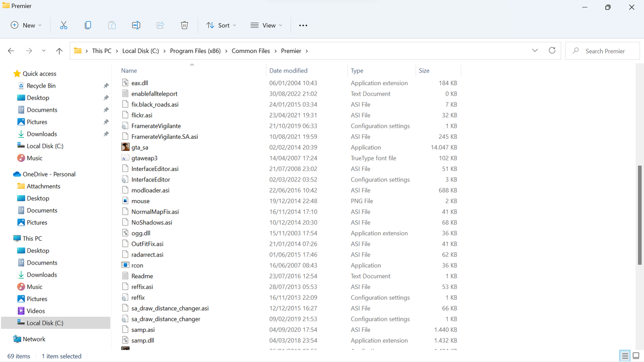Click the Search Premier input field
This screenshot has width=644, height=362.
coord(602,51)
